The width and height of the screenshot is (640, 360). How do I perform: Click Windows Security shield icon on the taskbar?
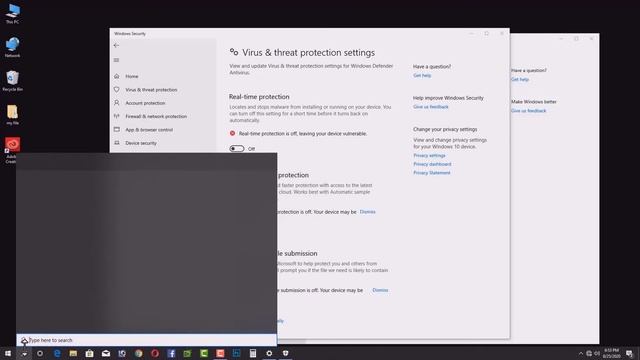point(285,353)
